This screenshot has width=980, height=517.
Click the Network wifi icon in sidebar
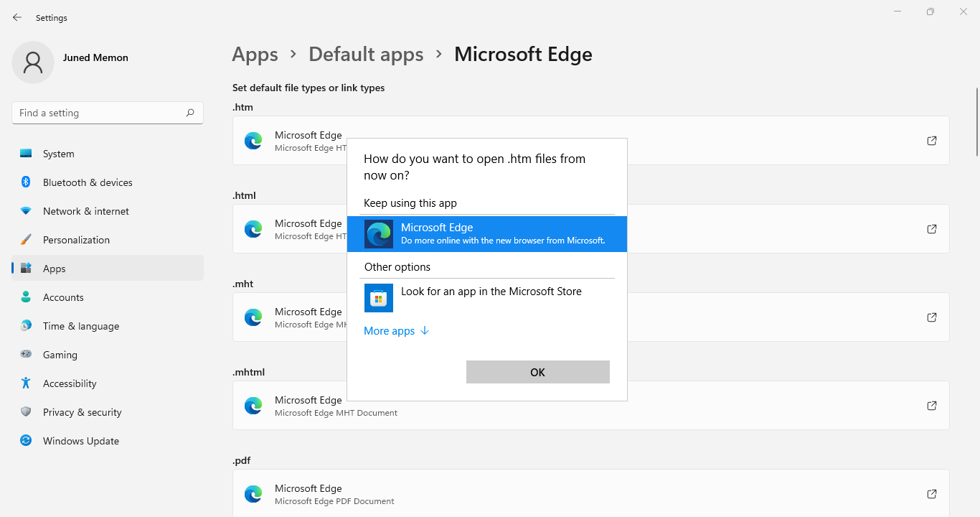click(26, 211)
